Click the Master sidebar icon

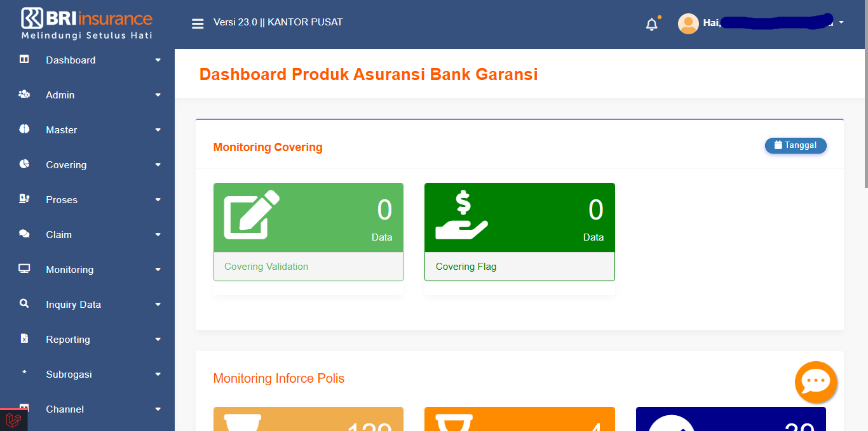[24, 129]
